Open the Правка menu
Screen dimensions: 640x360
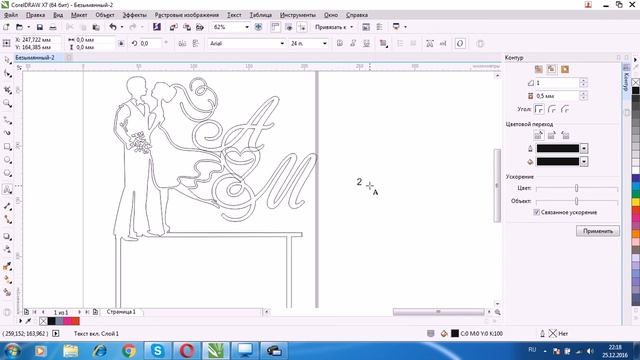(35, 15)
